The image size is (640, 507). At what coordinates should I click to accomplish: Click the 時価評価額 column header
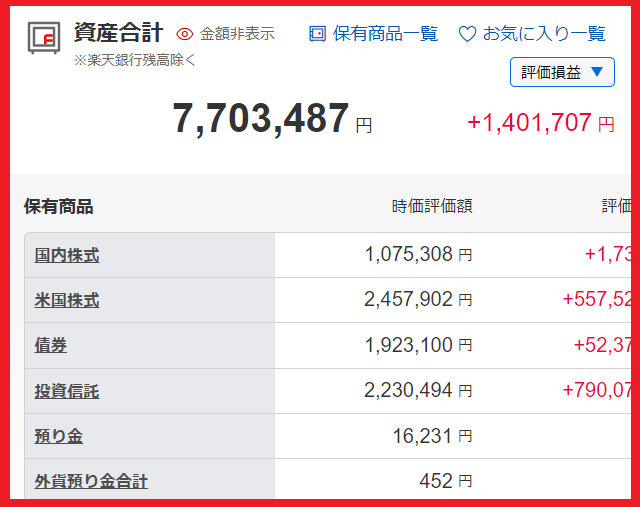pyautogui.click(x=431, y=206)
